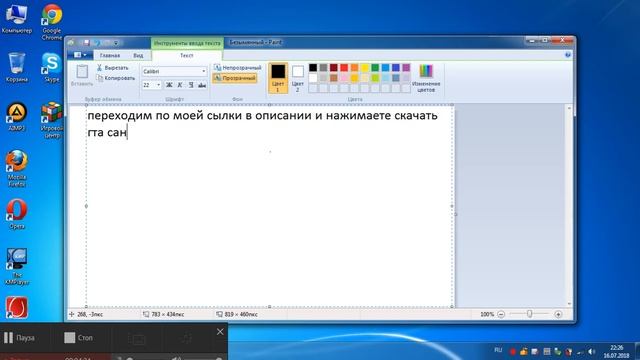Select the Прозрачный background option
This screenshot has width=640, height=360.
(235, 78)
